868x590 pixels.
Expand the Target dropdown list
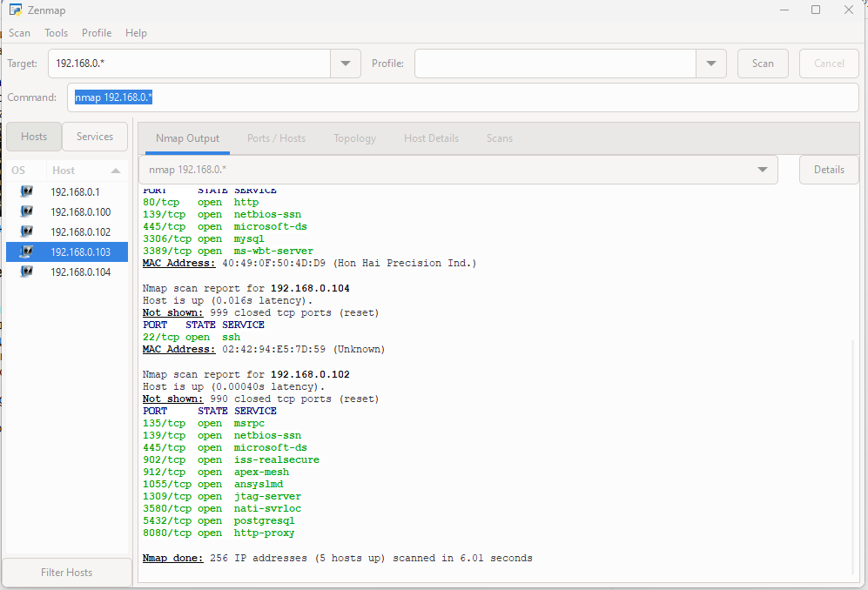[346, 64]
